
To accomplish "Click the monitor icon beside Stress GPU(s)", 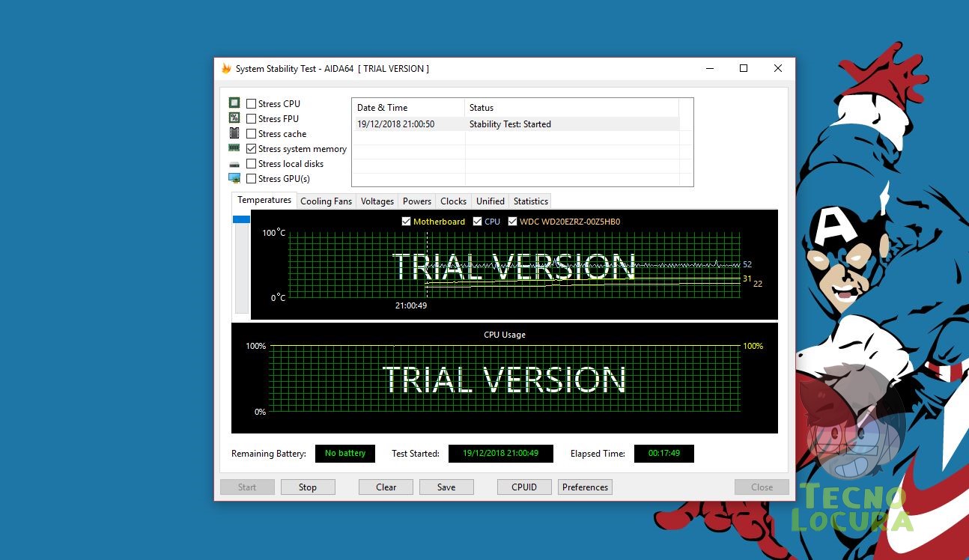I will point(234,178).
